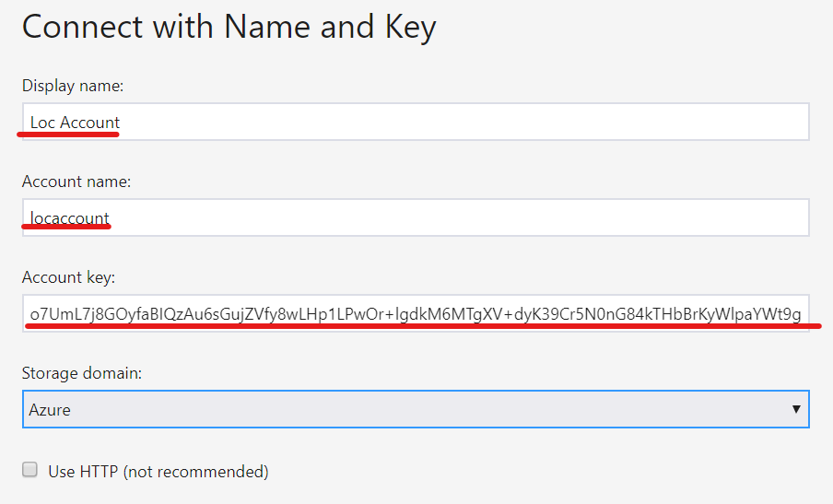Viewport: 833px width, 504px height.
Task: Click the "Account key:" label
Action: [x=69, y=277]
